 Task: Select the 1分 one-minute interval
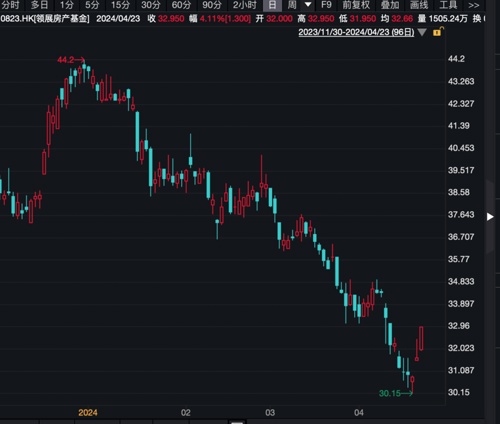67,5
